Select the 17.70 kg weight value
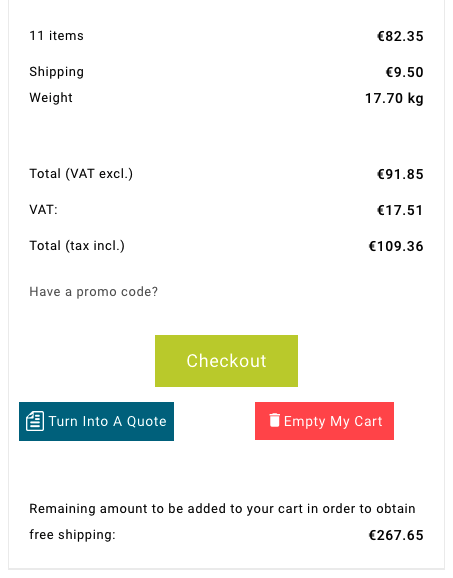Viewport: 453px width, 578px height. [394, 98]
